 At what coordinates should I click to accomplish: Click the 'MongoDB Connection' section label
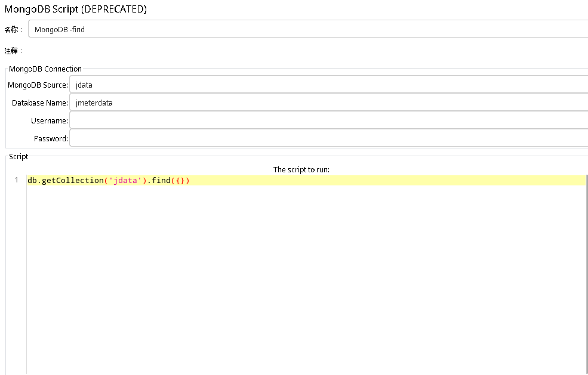click(x=45, y=69)
